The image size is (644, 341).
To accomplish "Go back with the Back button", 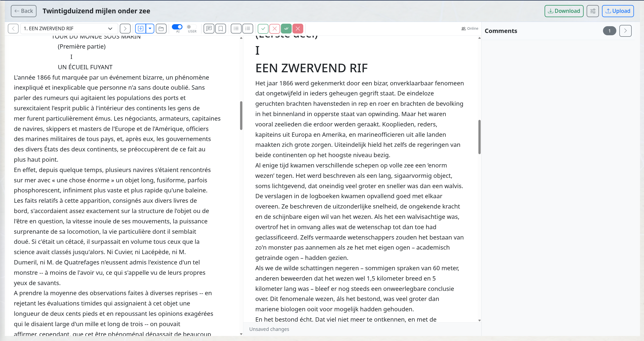I will [24, 11].
